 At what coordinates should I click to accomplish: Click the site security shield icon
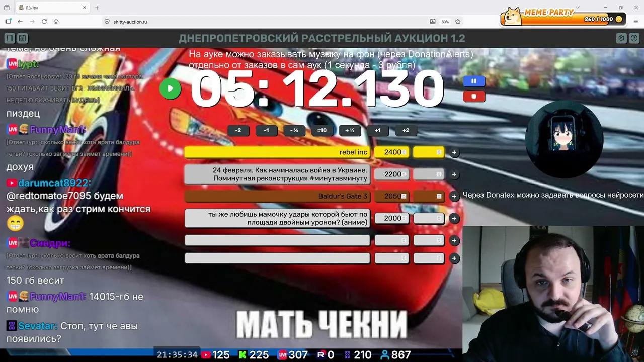coord(107,22)
